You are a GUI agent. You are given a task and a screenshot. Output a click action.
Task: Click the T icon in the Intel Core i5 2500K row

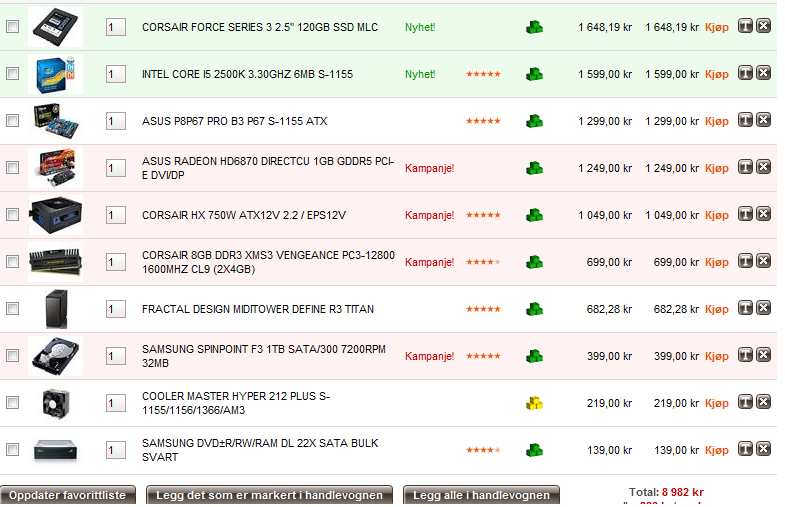(745, 73)
